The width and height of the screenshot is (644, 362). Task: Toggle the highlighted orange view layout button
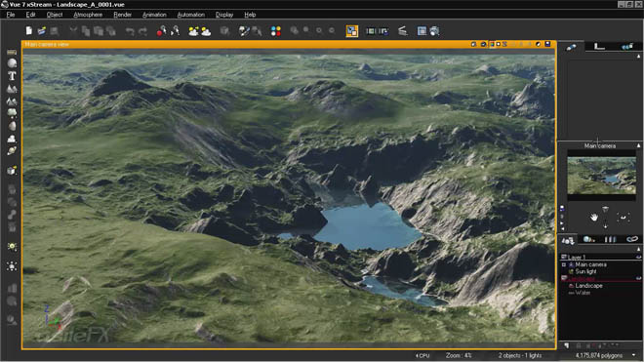pyautogui.click(x=352, y=31)
